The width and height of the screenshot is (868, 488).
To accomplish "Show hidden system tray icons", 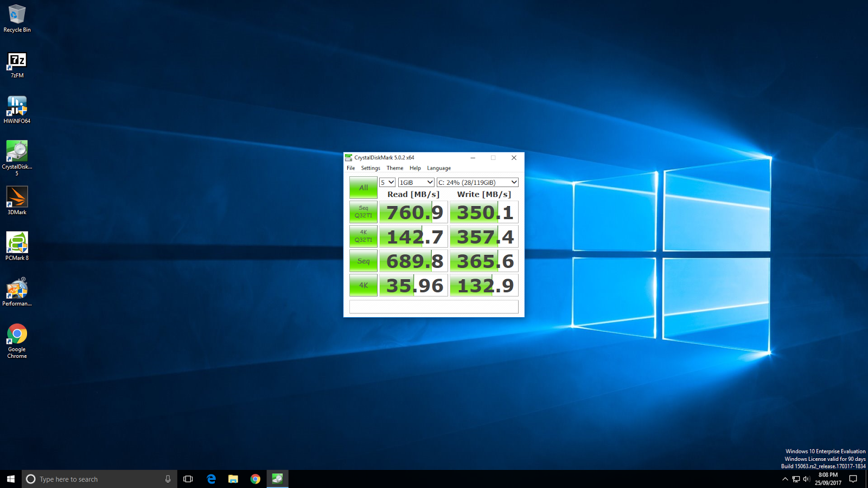I will coord(785,479).
